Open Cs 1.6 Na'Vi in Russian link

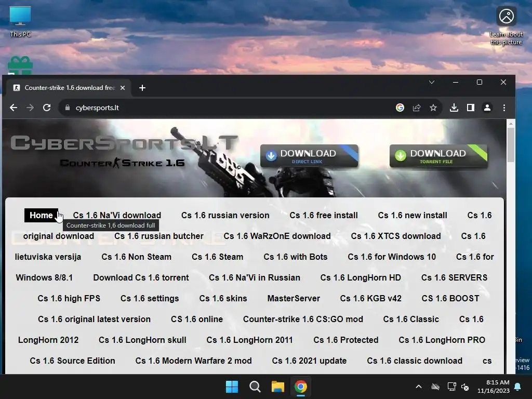[x=255, y=277]
